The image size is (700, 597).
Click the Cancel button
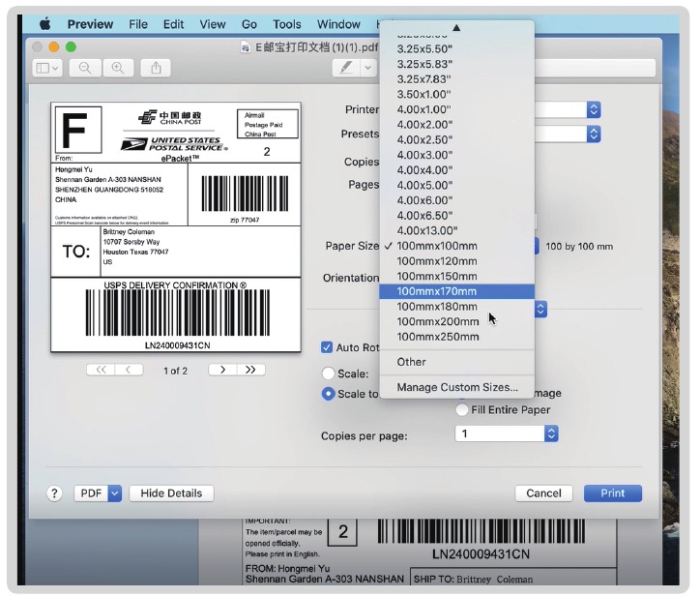[543, 493]
